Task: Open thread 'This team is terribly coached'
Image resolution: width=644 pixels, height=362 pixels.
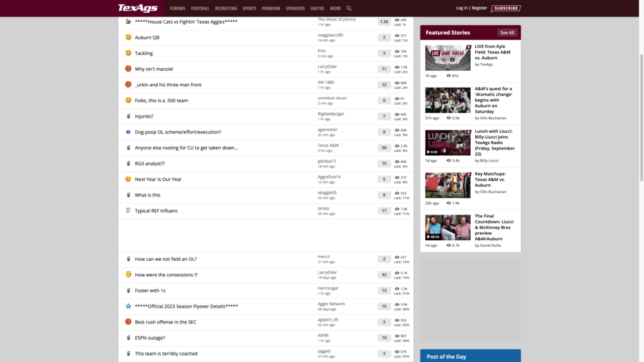Action: 166,354
